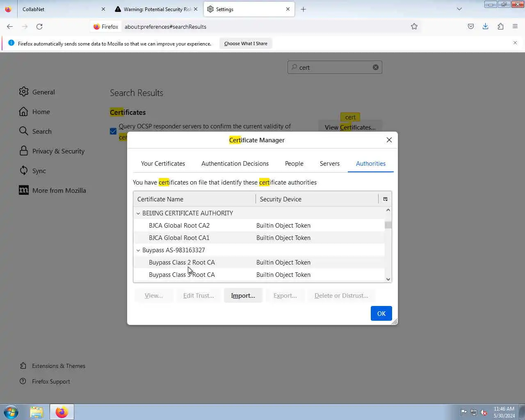Screen dimensions: 525x420
Task: Open the Downloads panel
Action: [x=486, y=27]
